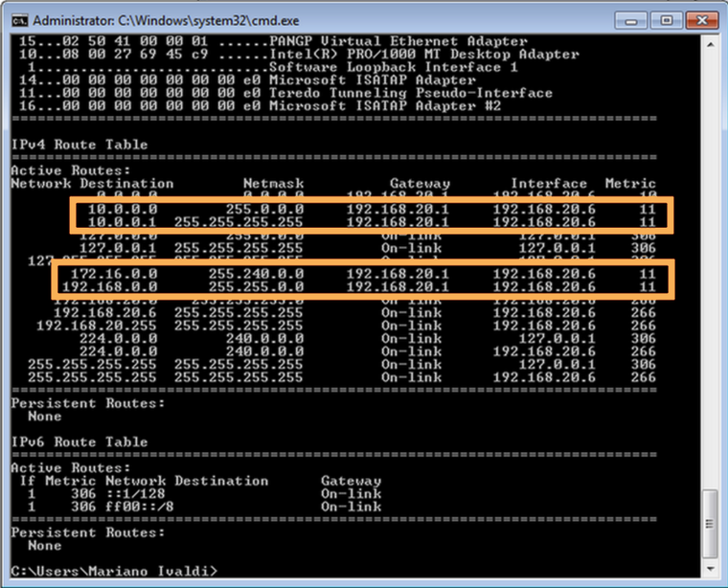Click the IPv4 Route Table heading
The image size is (728, 588).
point(80,145)
